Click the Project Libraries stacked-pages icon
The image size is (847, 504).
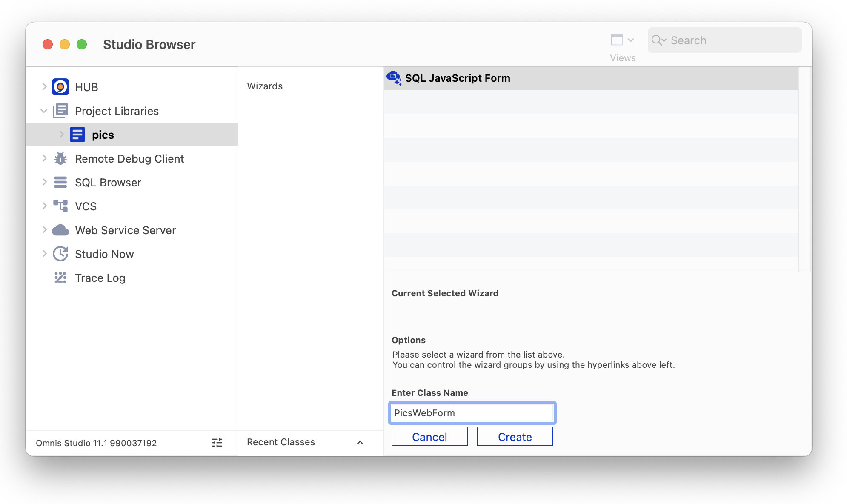tap(60, 111)
